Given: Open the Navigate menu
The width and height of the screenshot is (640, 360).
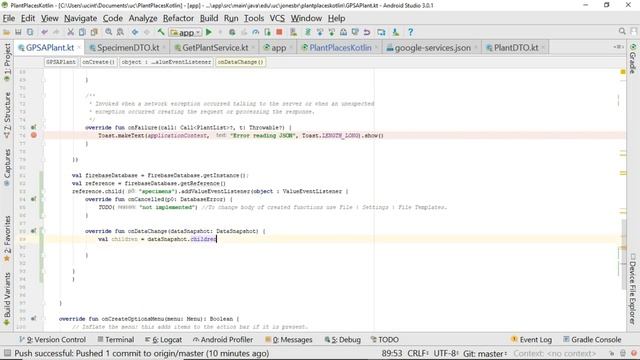Looking at the screenshot, I should [80, 18].
